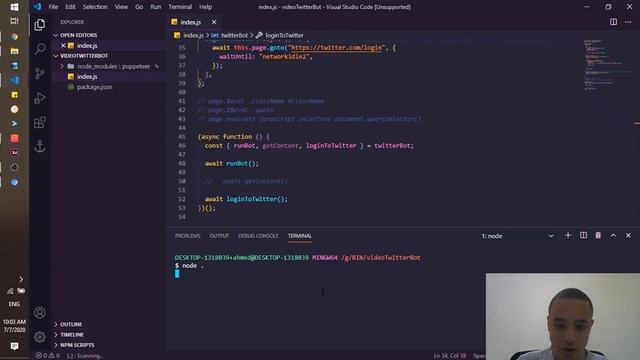Open the Help menu
The height and width of the screenshot is (360, 640).
tap(205, 7)
